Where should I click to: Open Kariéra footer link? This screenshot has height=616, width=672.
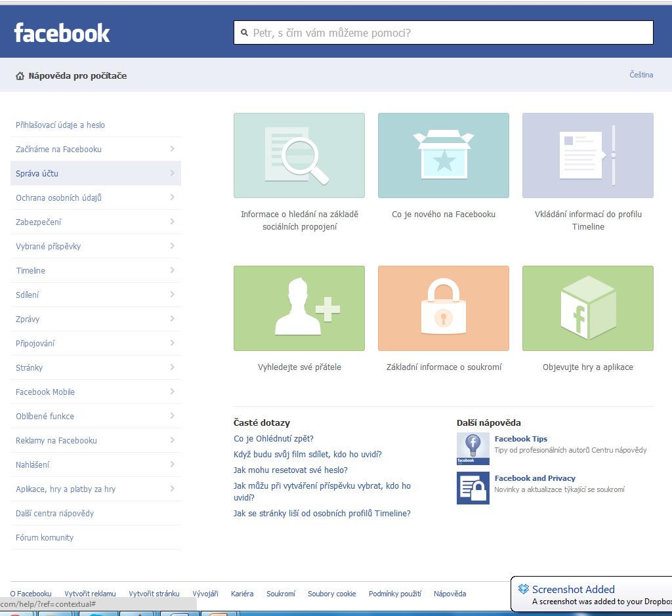[242, 594]
